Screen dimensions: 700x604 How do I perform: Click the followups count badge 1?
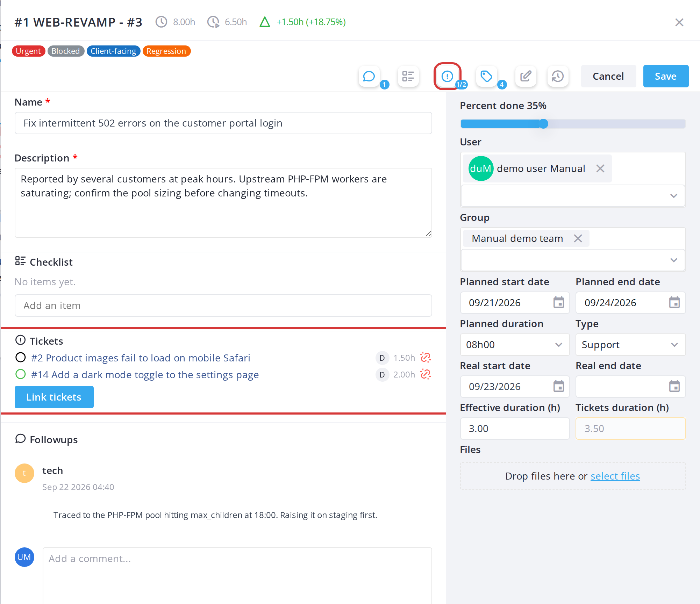(x=384, y=85)
